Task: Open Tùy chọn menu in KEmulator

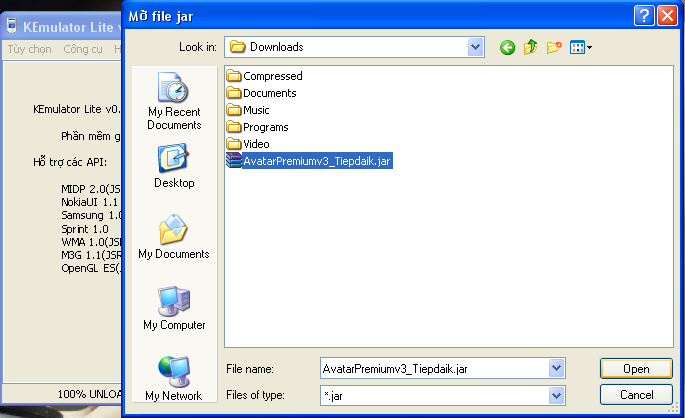Action: (x=29, y=49)
